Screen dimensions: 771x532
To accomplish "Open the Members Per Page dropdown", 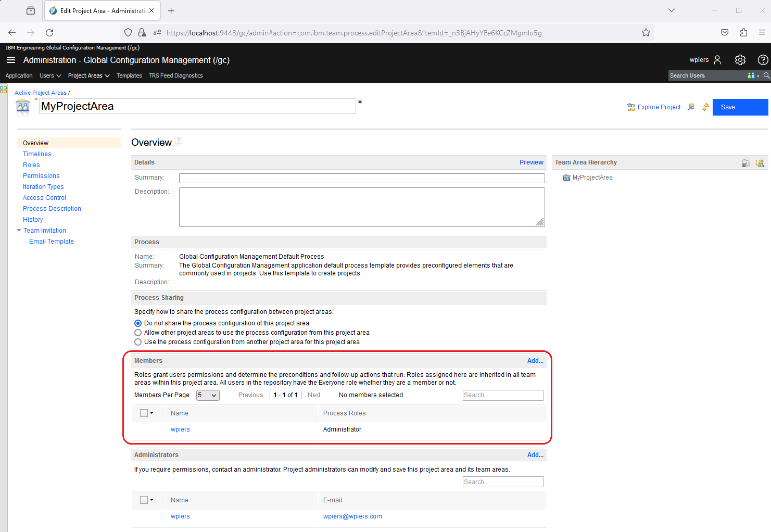I will tap(208, 395).
